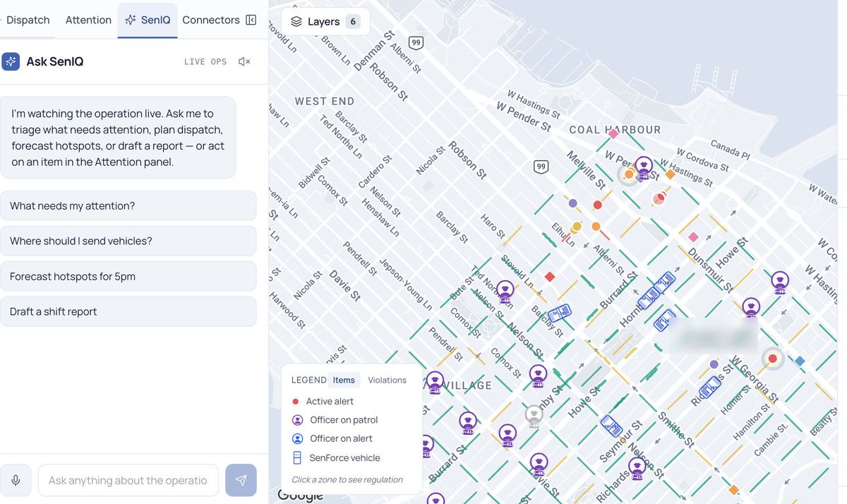
Task: Click 'Officer on patrol' legend entry
Action: click(335, 419)
